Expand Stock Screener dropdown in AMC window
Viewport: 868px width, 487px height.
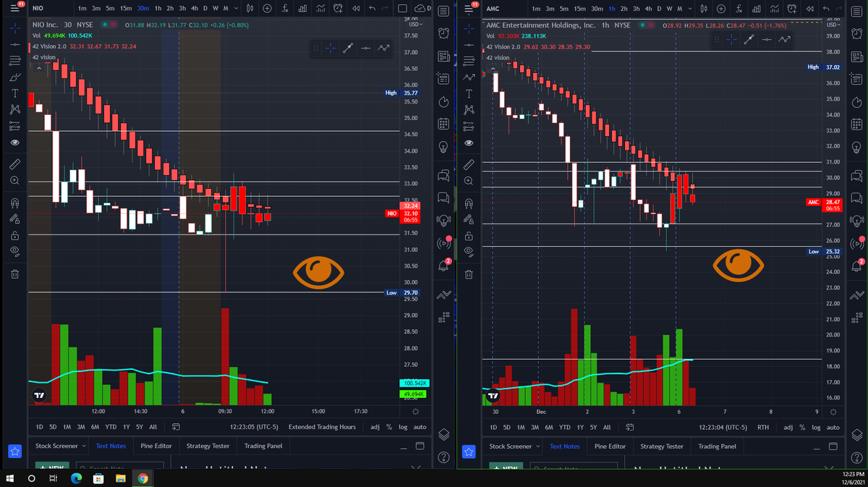tap(538, 446)
